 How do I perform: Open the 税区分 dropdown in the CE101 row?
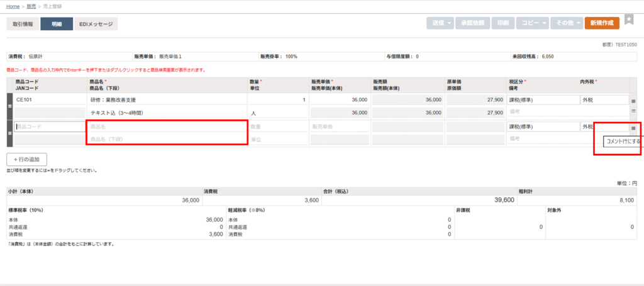coord(542,100)
